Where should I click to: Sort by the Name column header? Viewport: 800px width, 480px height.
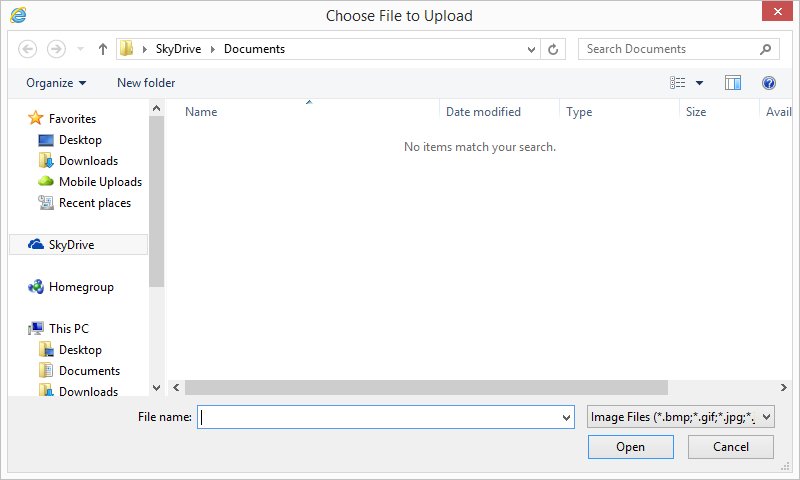point(201,112)
